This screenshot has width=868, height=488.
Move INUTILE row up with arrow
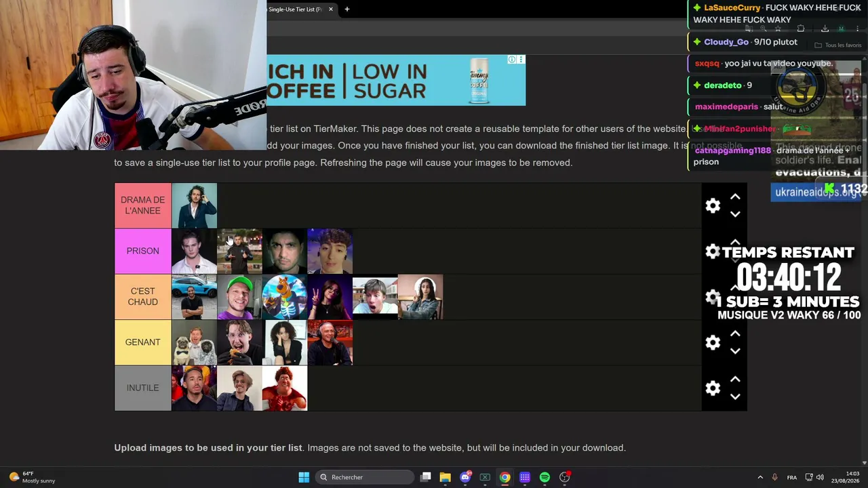pyautogui.click(x=735, y=379)
